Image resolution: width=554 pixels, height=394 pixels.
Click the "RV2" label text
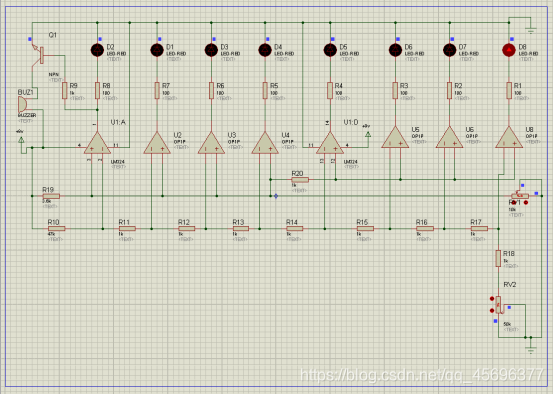pos(510,285)
